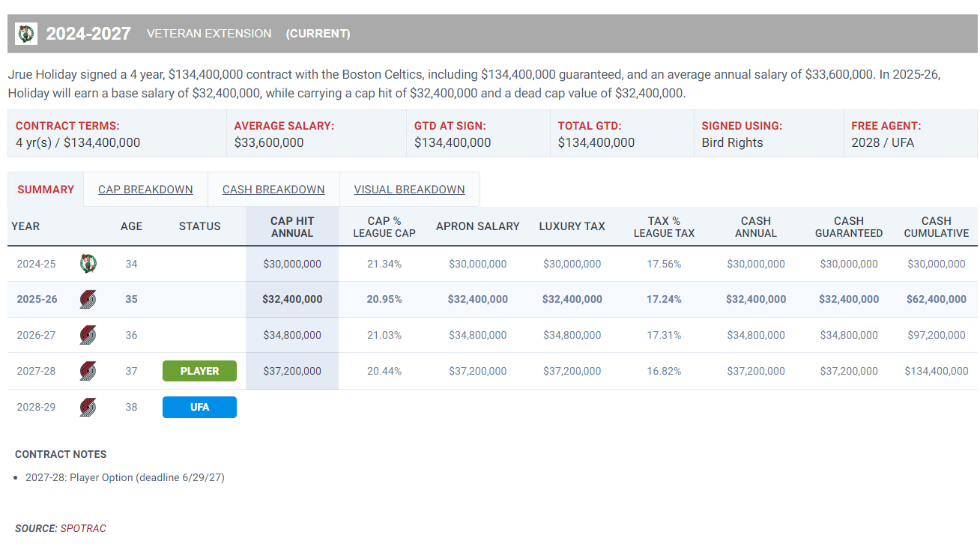980x559 pixels.
Task: Click the Trail Blazers logo in the 2028-29 row
Action: pos(88,407)
